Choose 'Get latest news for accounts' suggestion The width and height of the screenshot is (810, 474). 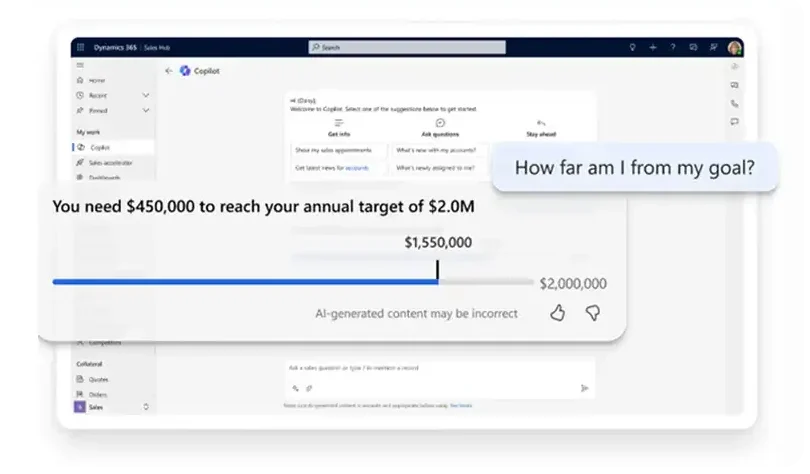click(338, 168)
